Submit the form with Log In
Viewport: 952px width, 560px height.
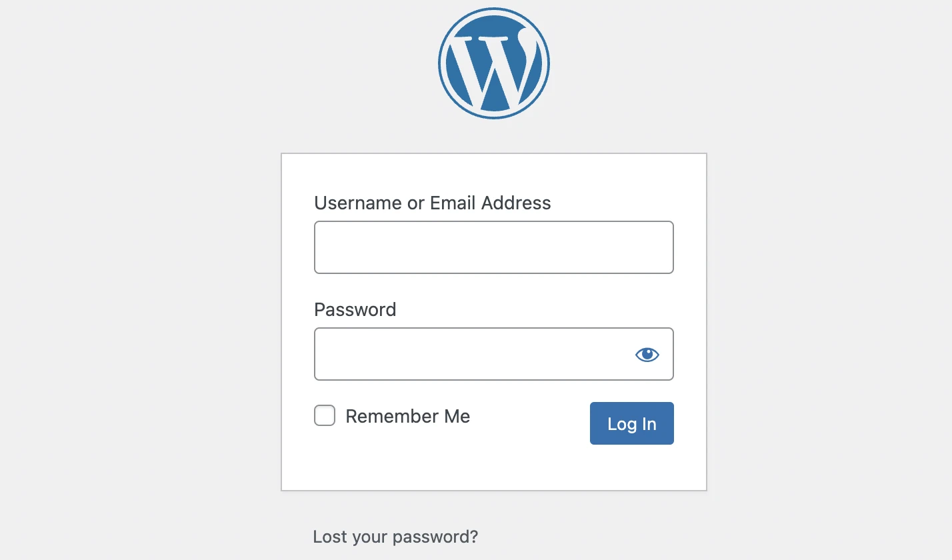coord(632,423)
